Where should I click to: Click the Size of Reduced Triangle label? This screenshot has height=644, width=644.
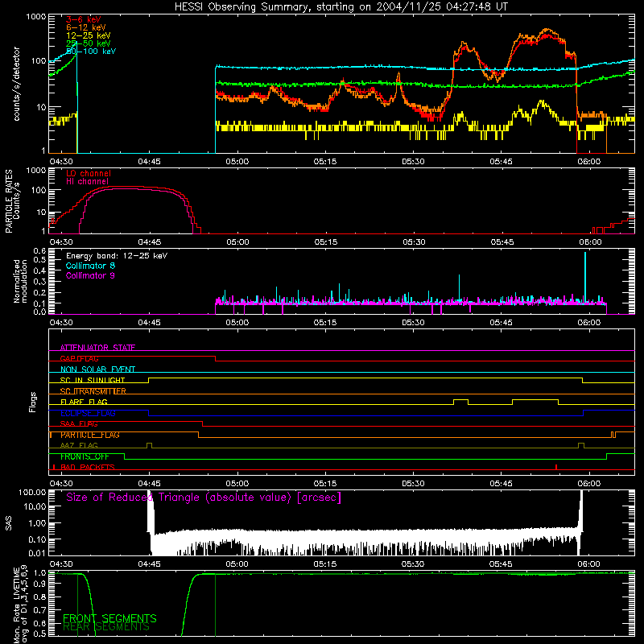[204, 497]
